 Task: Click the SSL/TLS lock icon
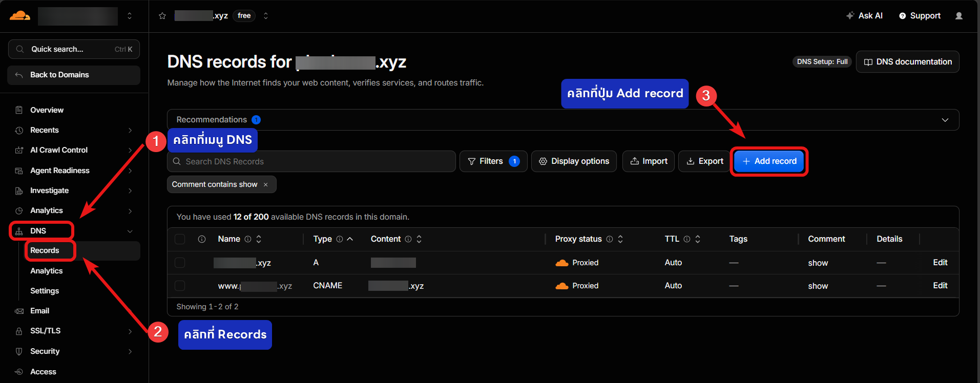(x=19, y=331)
